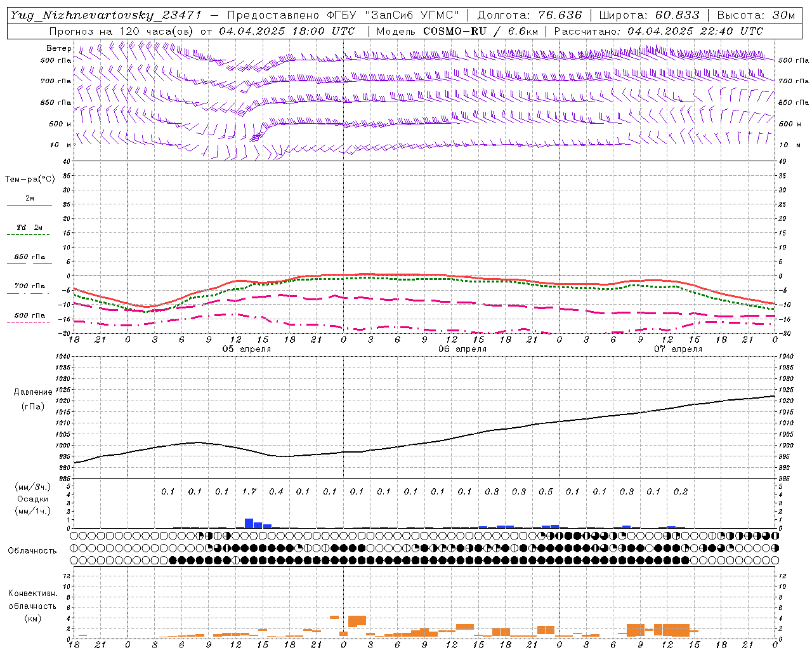Click the Td 2м legend entry
The width and height of the screenshot is (812, 650).
(29, 227)
